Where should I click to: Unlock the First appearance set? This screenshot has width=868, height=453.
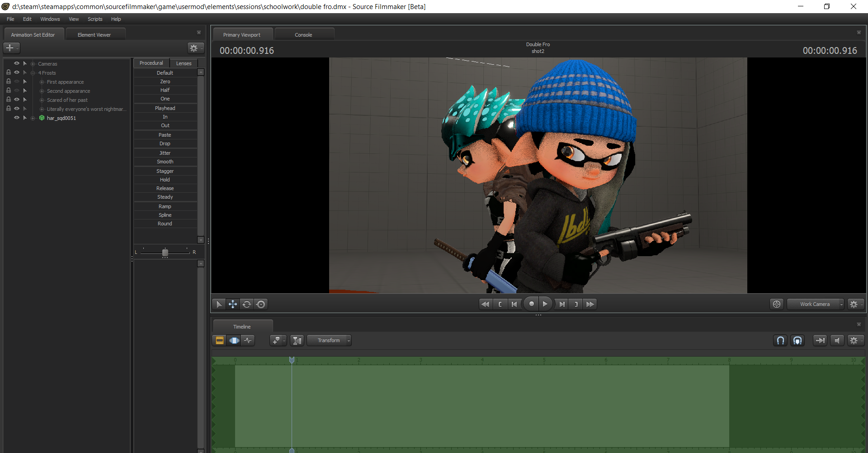(x=9, y=81)
